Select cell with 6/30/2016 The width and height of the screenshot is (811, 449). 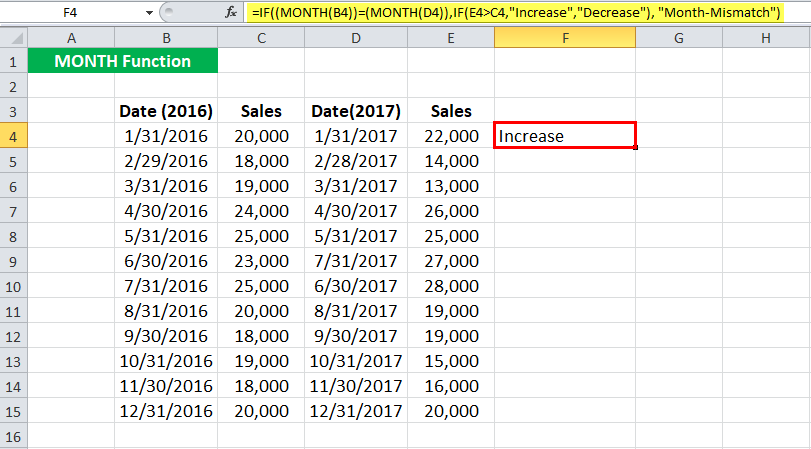click(x=166, y=261)
